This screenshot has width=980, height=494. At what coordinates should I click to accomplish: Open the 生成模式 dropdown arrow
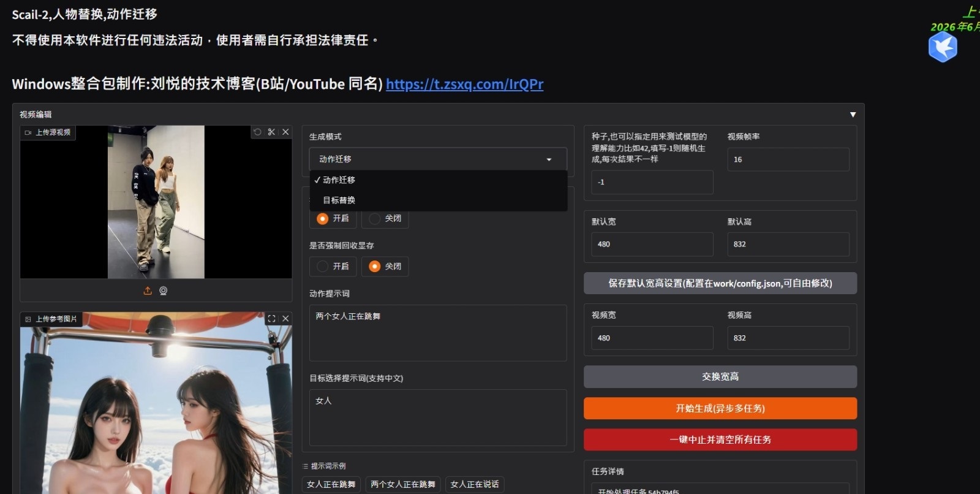coord(549,159)
